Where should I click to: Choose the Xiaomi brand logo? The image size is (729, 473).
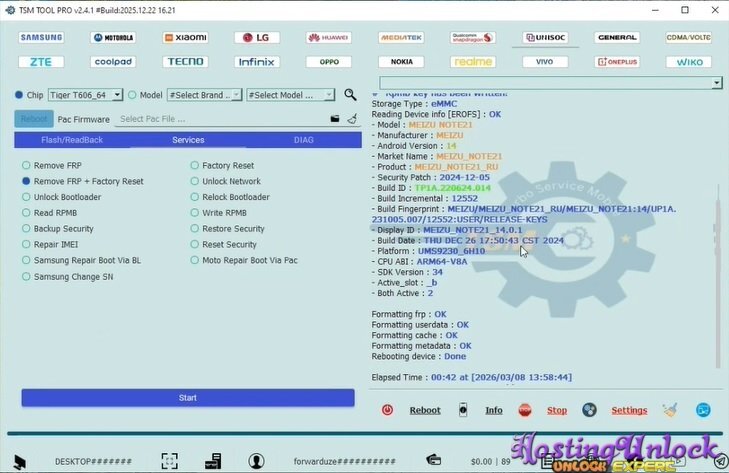pos(185,37)
